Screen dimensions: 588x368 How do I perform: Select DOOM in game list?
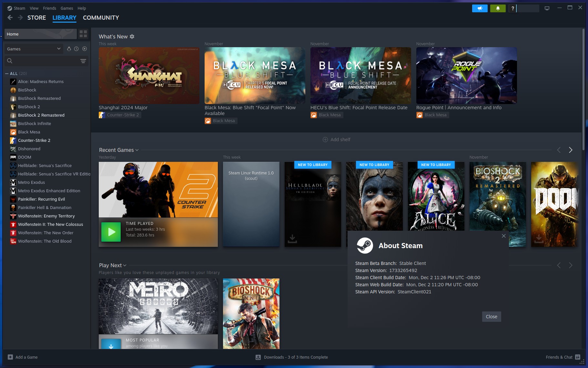(25, 157)
